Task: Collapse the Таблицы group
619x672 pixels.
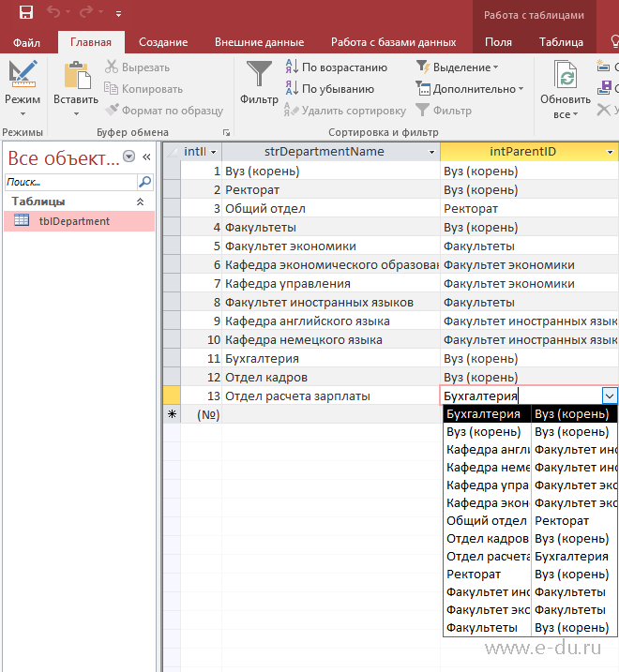Action: pyautogui.click(x=140, y=202)
